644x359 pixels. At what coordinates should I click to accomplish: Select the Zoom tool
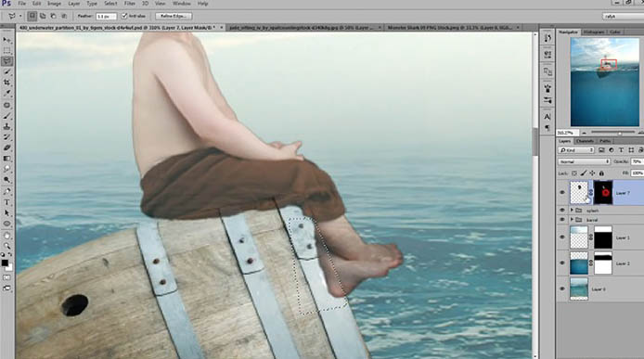pos(7,246)
